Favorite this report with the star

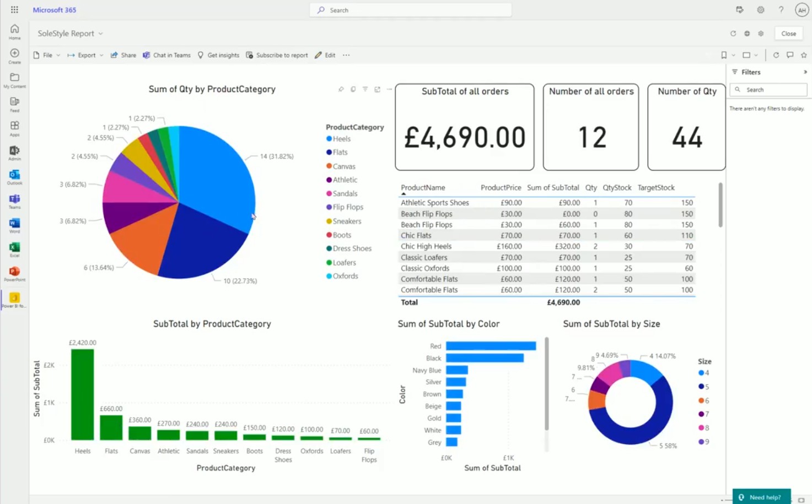[804, 55]
